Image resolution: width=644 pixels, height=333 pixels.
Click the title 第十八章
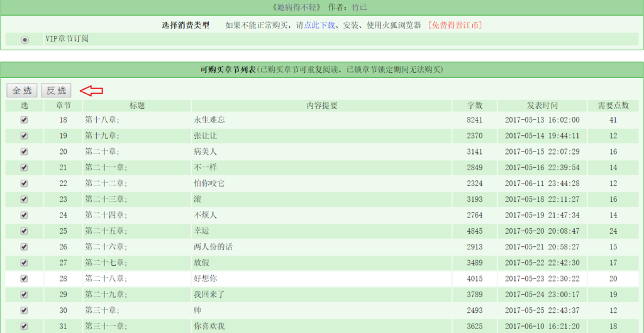(x=102, y=120)
